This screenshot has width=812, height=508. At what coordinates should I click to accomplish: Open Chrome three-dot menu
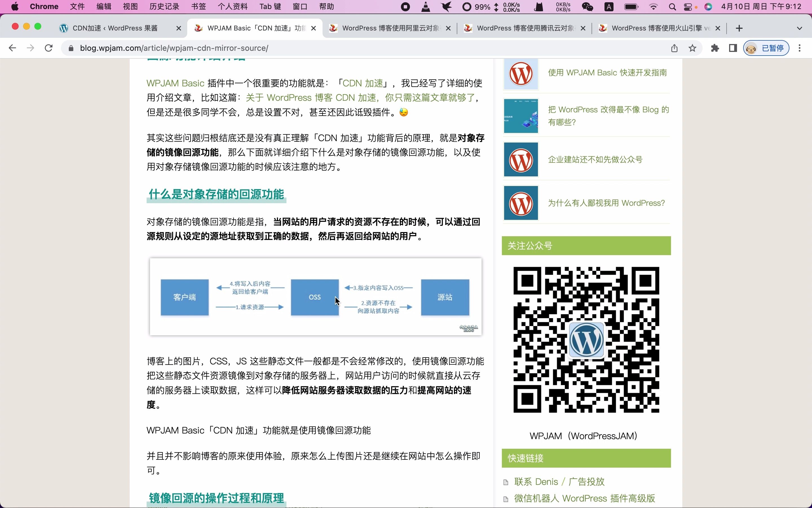(x=800, y=48)
